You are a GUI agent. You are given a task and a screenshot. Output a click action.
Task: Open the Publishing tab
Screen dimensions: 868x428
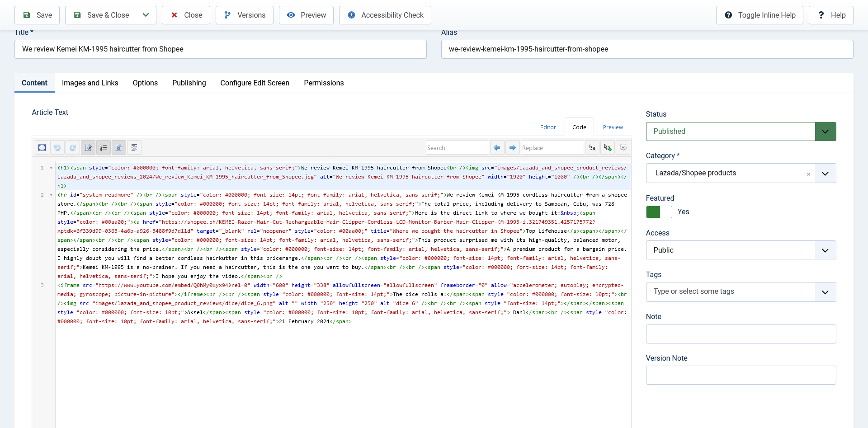189,83
